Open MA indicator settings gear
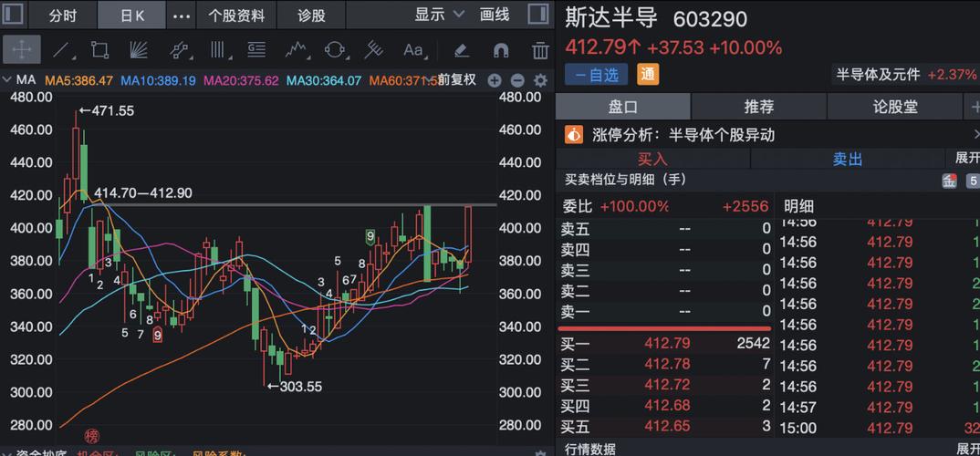The height and width of the screenshot is (456, 980). point(540,80)
